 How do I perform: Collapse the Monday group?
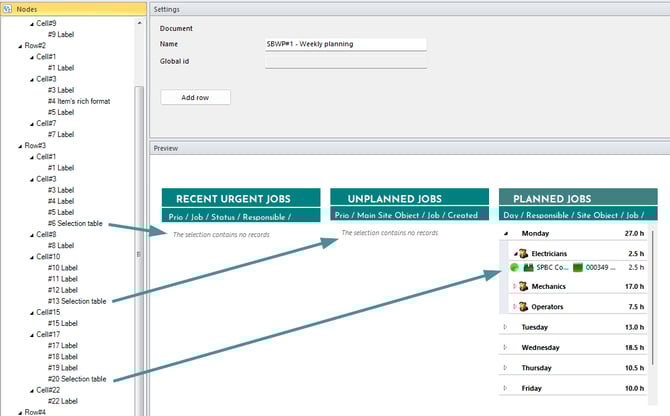(506, 233)
